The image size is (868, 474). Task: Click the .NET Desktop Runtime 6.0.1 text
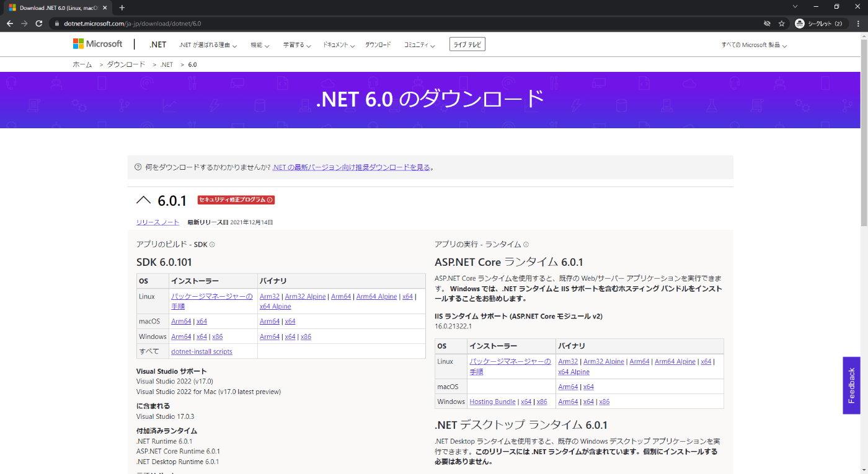tap(177, 462)
